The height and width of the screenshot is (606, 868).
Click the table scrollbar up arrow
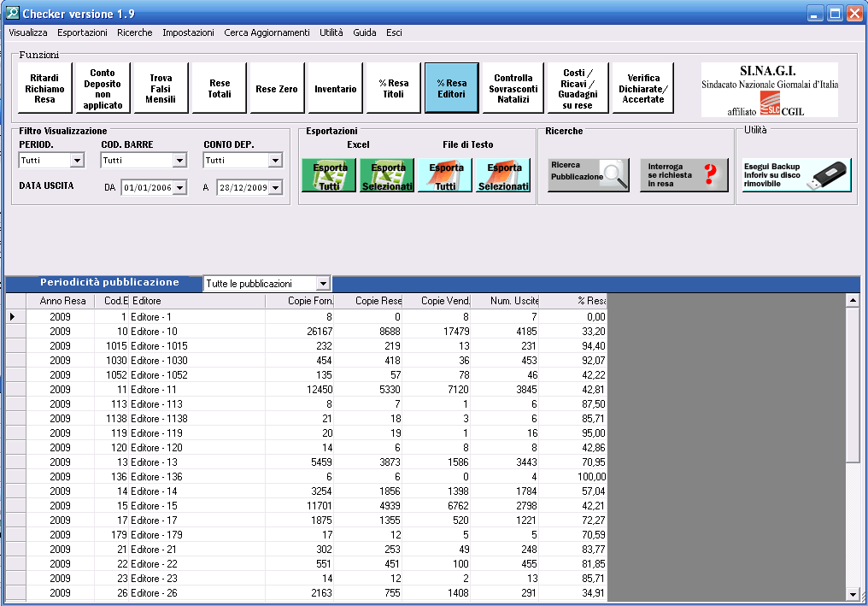pyautogui.click(x=853, y=301)
